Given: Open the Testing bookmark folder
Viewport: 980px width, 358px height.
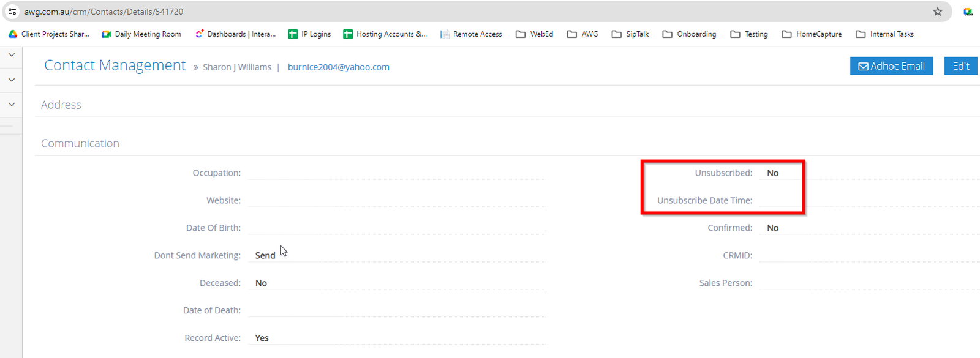Looking at the screenshot, I should pyautogui.click(x=749, y=34).
